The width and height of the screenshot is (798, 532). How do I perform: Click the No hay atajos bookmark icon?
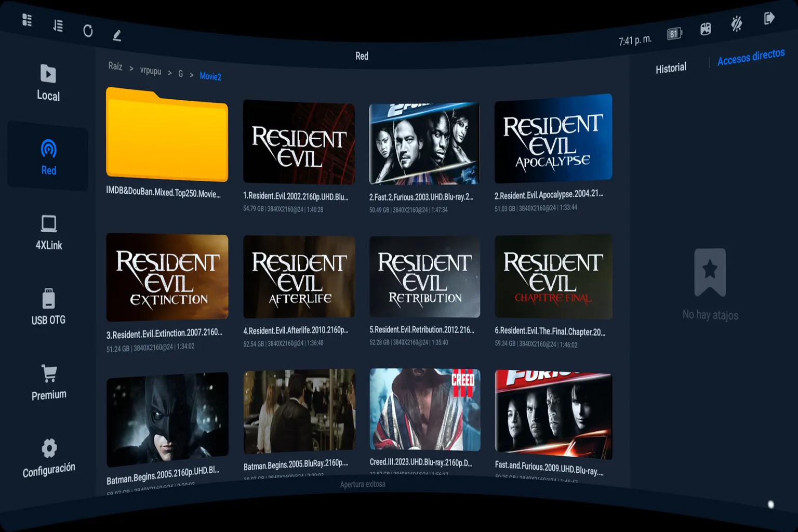[x=710, y=272]
